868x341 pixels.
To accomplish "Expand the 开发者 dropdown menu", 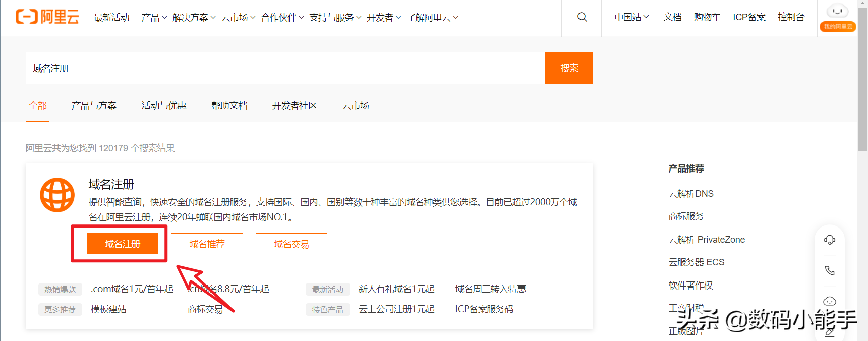I will [383, 18].
